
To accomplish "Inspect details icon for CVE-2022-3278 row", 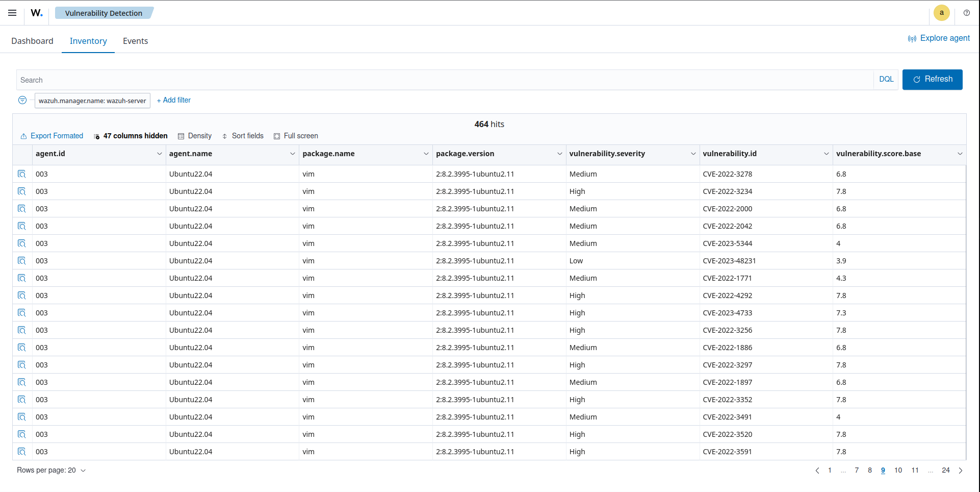I will [22, 174].
